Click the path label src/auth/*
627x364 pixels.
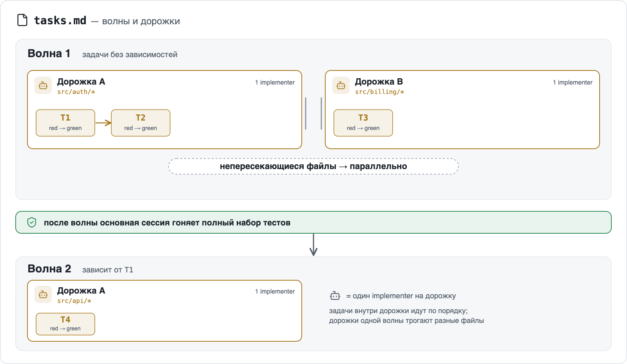click(76, 92)
